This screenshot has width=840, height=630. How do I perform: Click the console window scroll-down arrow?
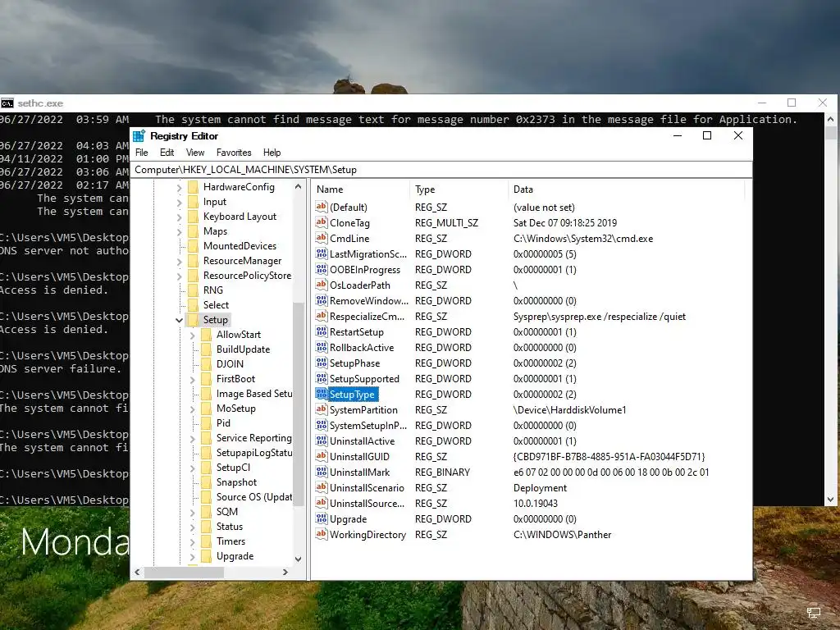pos(830,500)
